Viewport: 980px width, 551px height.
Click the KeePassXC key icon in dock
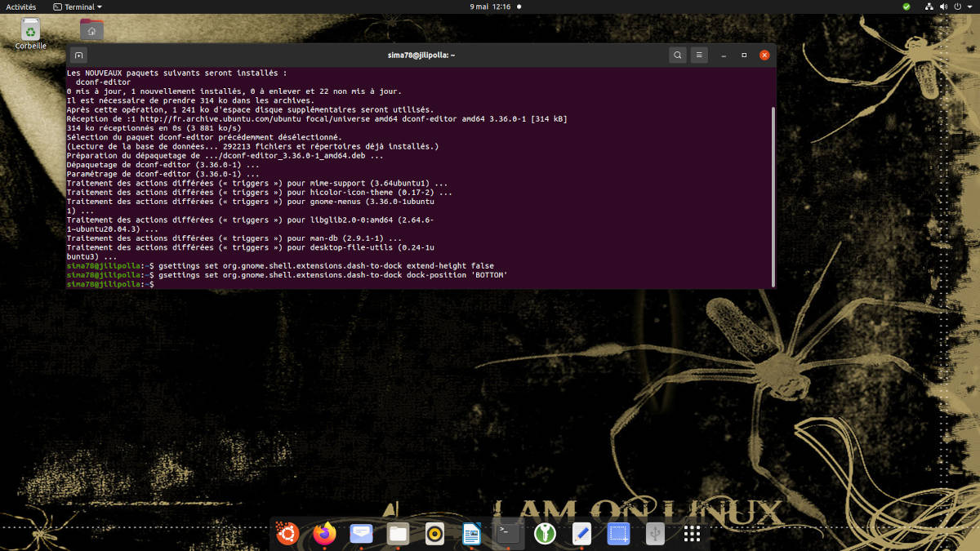545,534
